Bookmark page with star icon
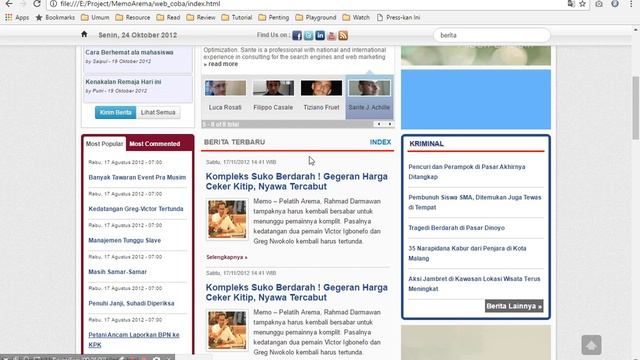Viewport: 640px width, 360px height. [582, 4]
